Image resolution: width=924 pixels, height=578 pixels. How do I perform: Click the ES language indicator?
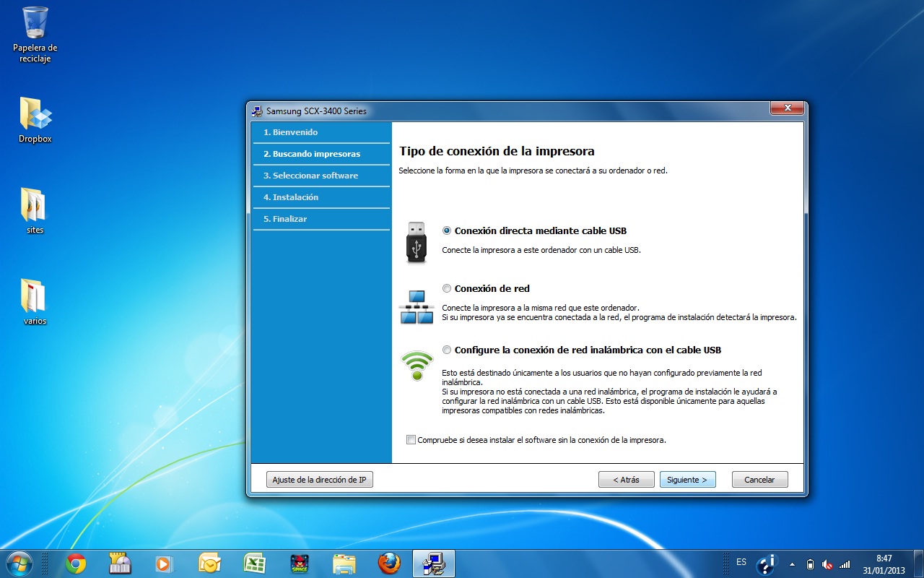pyautogui.click(x=741, y=562)
